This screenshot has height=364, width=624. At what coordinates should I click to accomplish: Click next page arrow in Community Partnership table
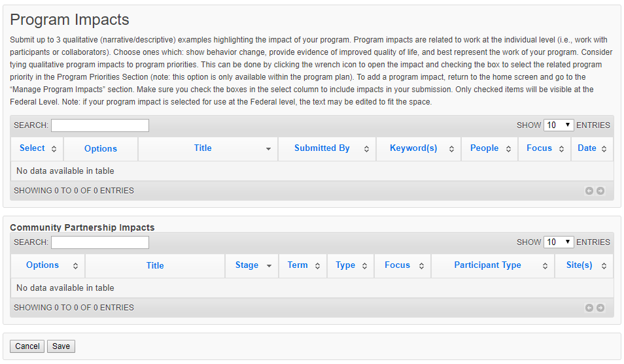[x=600, y=308]
